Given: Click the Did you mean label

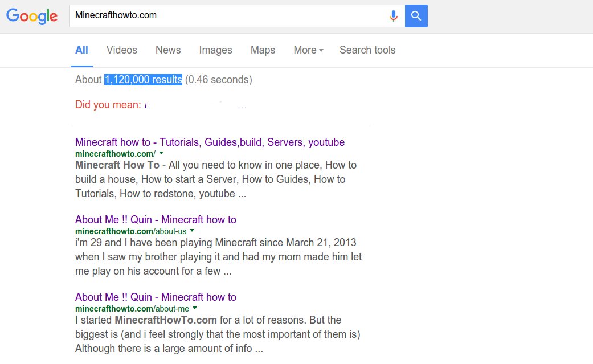Looking at the screenshot, I should [x=108, y=104].
